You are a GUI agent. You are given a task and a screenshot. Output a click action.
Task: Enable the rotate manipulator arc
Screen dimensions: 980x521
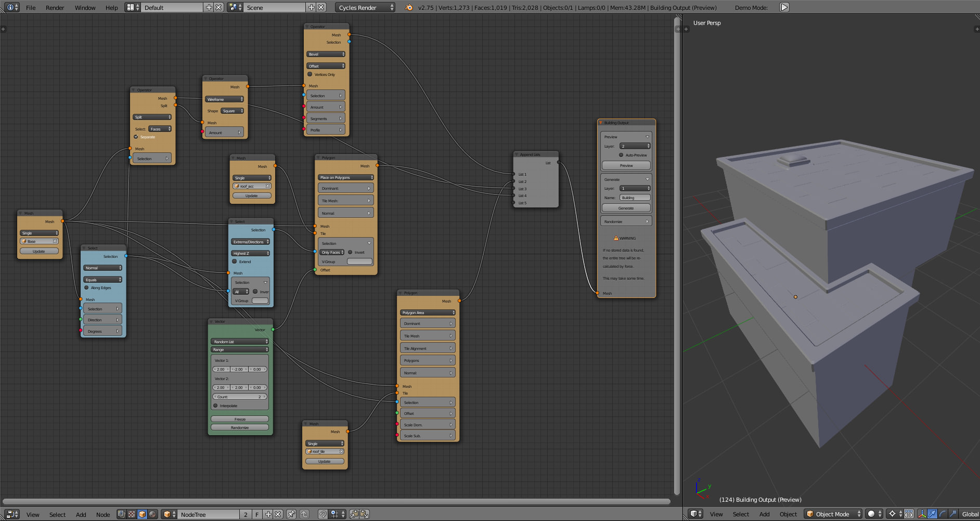942,514
